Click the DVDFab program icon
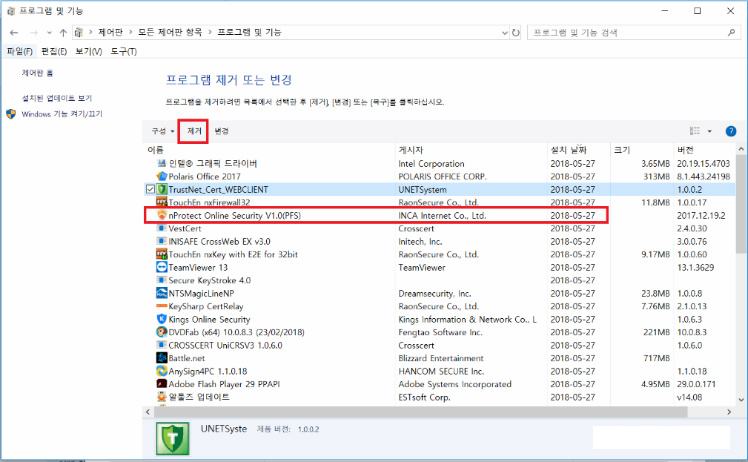748x462 pixels. (x=162, y=332)
